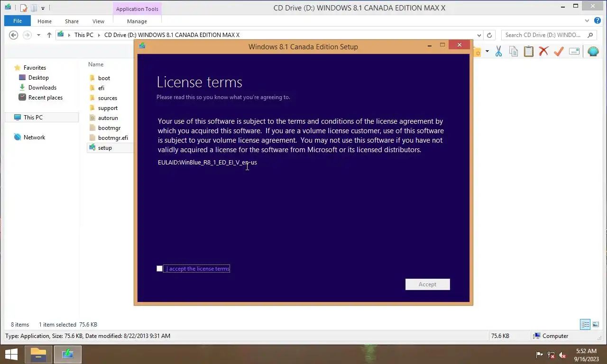The image size is (607, 364).
Task: Open File Explorer from the taskbar
Action: 38,355
